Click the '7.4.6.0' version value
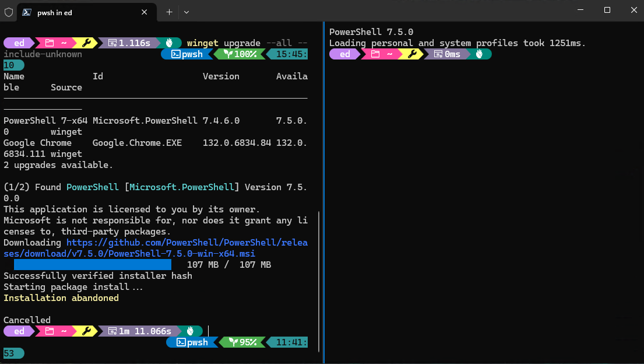Screen dimensions: 644x364 221,121
